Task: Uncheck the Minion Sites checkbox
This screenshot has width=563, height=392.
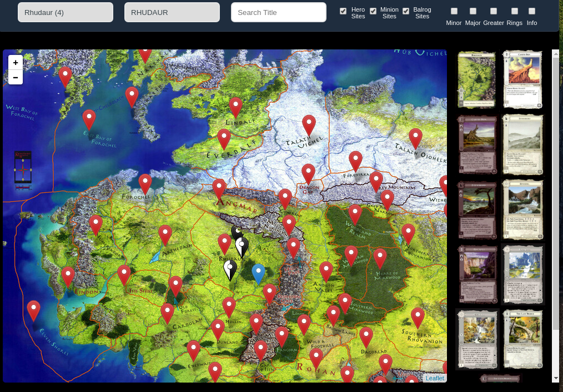Action: click(374, 11)
